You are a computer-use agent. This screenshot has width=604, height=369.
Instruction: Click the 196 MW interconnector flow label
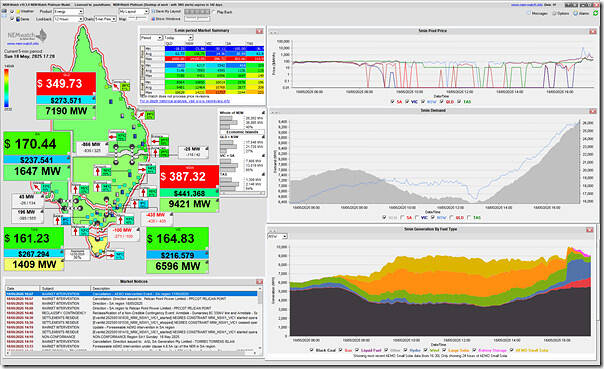pyautogui.click(x=26, y=212)
